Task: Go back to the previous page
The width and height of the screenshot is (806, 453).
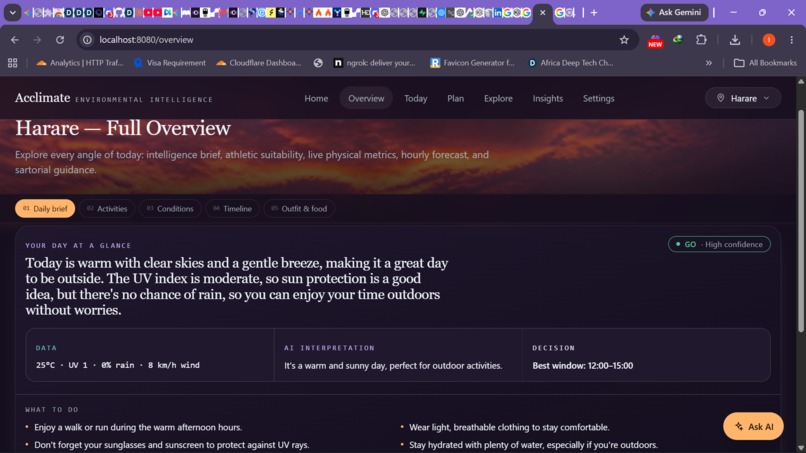Action: (x=15, y=40)
